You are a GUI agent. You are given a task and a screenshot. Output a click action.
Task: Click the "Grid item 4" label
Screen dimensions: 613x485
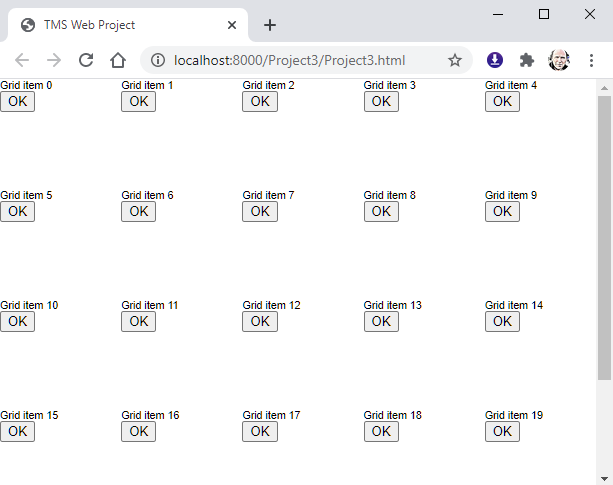[x=511, y=85]
